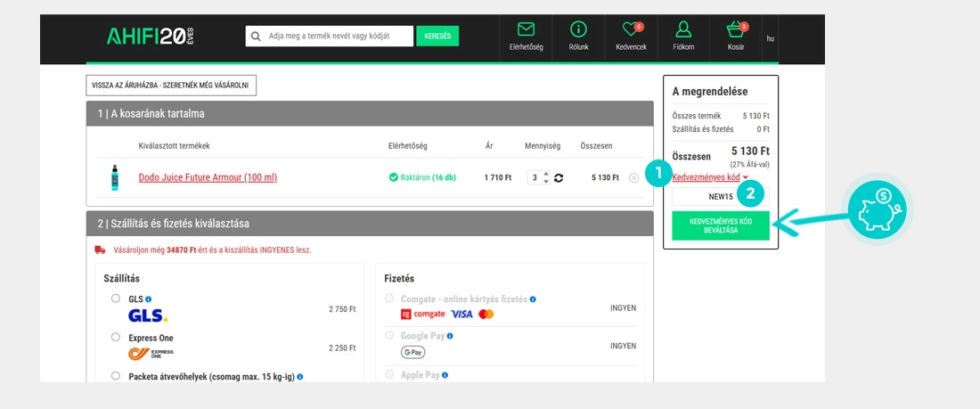
Task: Click the GLS logo
Action: pos(148,315)
